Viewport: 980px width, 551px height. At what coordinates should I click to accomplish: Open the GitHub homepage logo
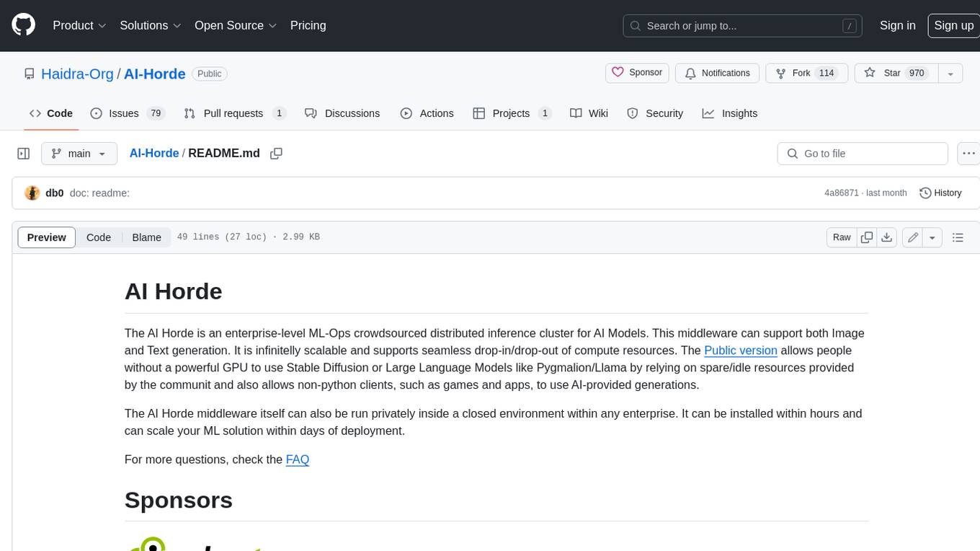tap(23, 25)
